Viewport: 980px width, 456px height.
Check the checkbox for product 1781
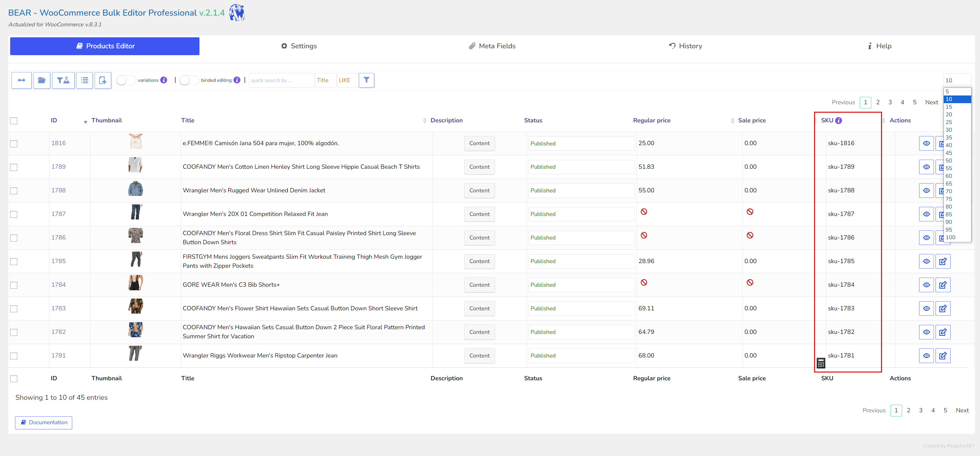14,356
